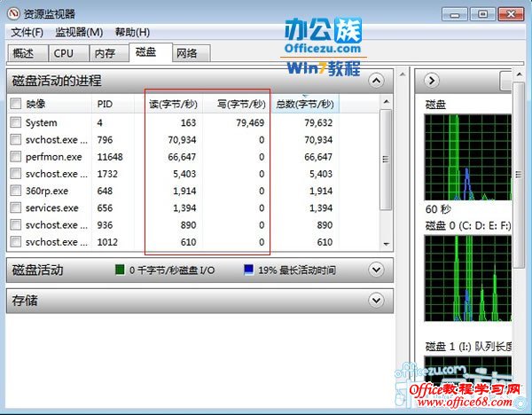This screenshot has width=532, height=415.
Task: Tick the svchost.exe PID 796 checkbox
Action: click(16, 139)
